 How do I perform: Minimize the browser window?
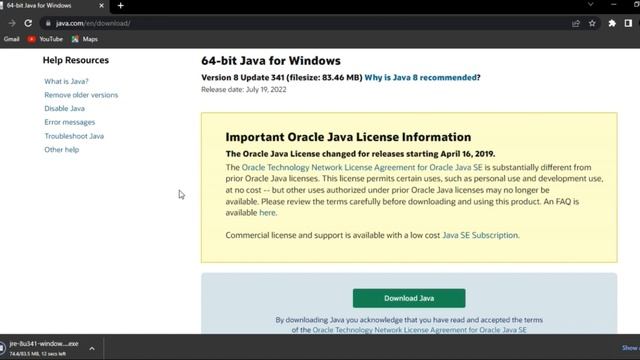click(x=613, y=4)
